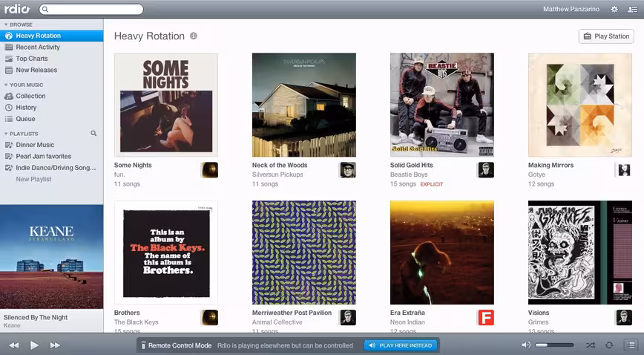
Task: Click the Remote Control Mode lock icon
Action: pyautogui.click(x=143, y=345)
